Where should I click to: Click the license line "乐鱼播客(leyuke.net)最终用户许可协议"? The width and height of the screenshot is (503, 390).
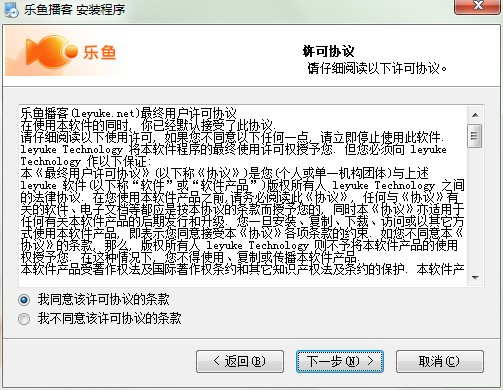(128, 113)
